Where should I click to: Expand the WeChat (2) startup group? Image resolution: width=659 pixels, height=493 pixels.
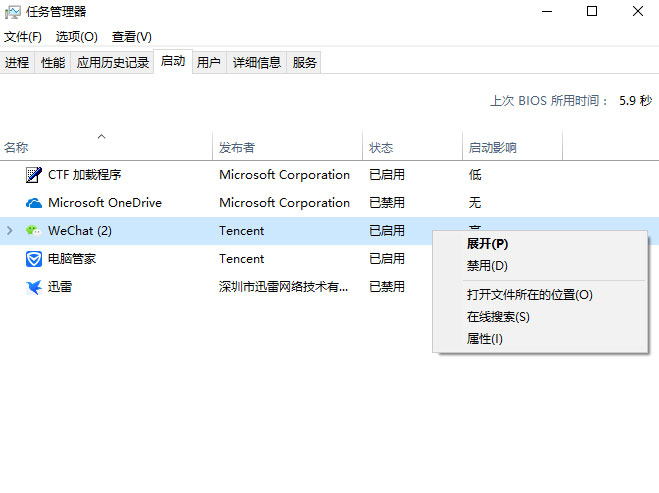10,231
